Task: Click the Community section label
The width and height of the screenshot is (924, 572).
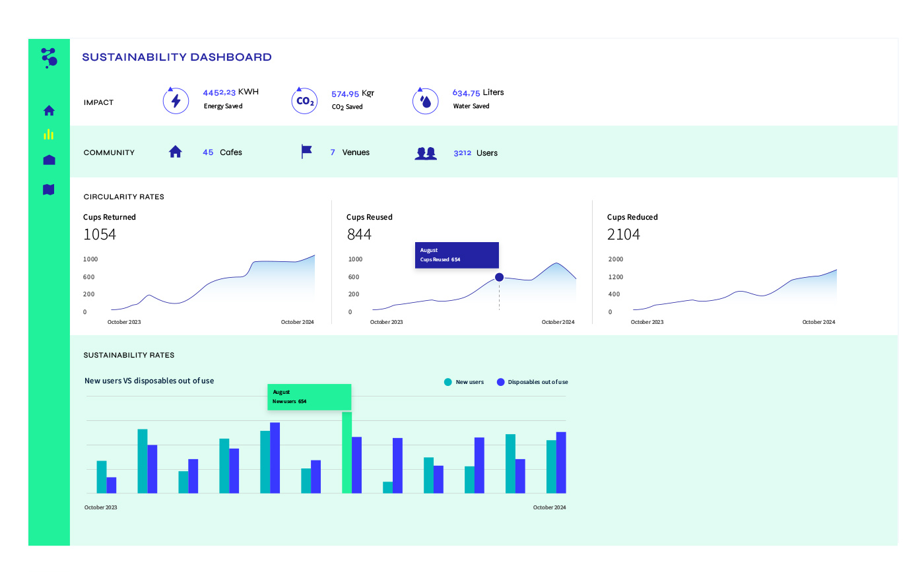Action: (109, 152)
